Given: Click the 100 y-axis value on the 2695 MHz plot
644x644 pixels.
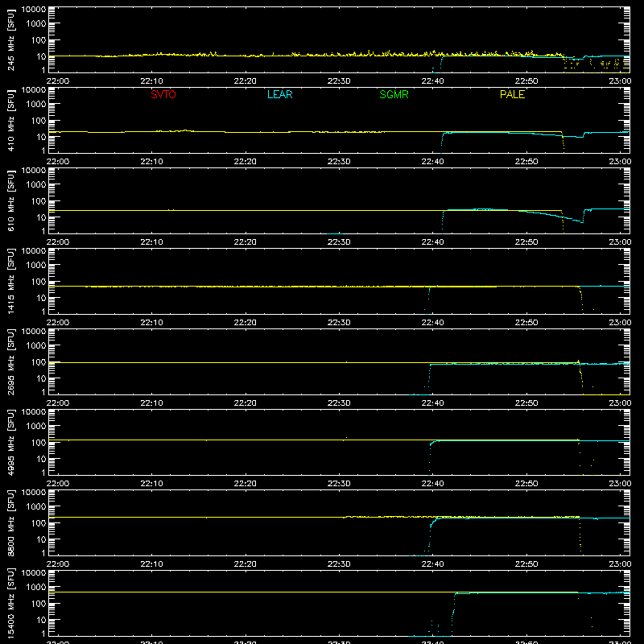Looking at the screenshot, I should pyautogui.click(x=39, y=362).
